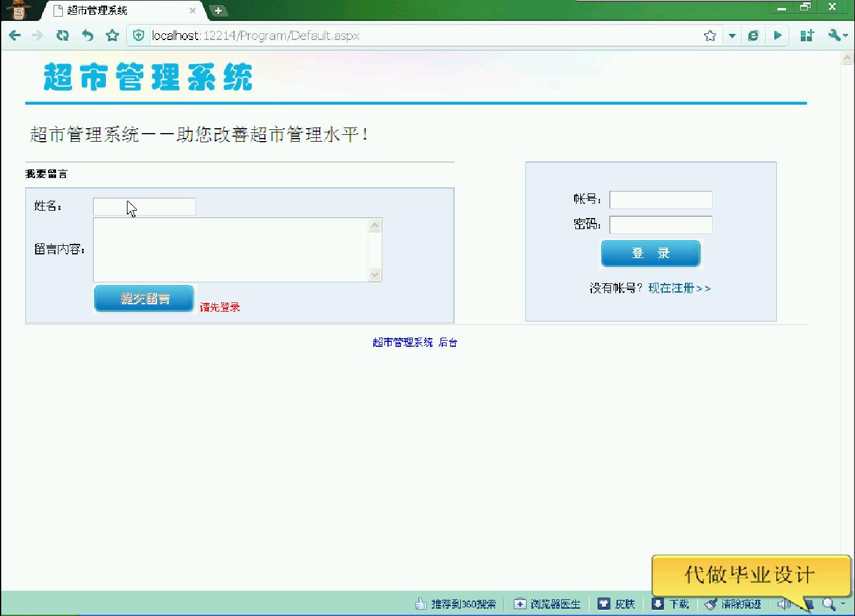Click 清除痕迹 in status bar
Image resolution: width=855 pixels, height=616 pixels.
(734, 604)
